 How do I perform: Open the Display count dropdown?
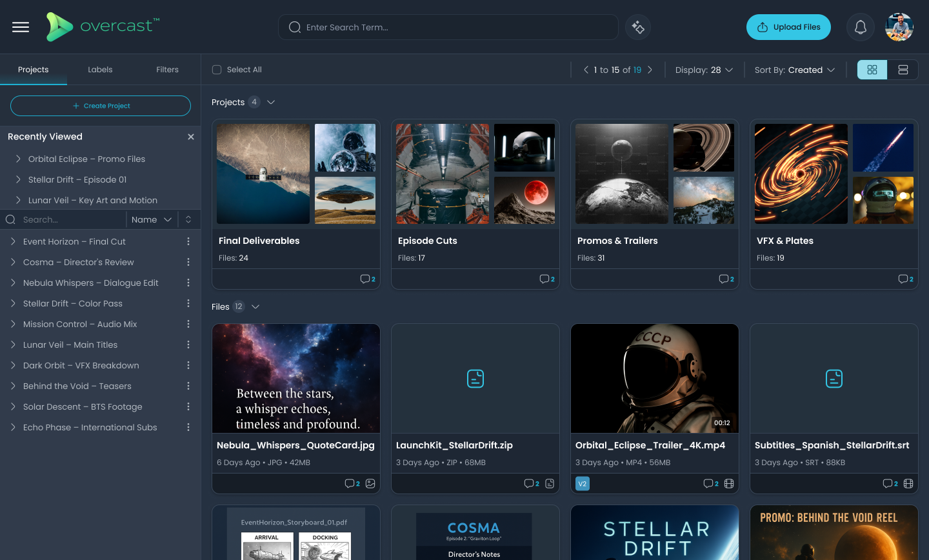tap(704, 70)
